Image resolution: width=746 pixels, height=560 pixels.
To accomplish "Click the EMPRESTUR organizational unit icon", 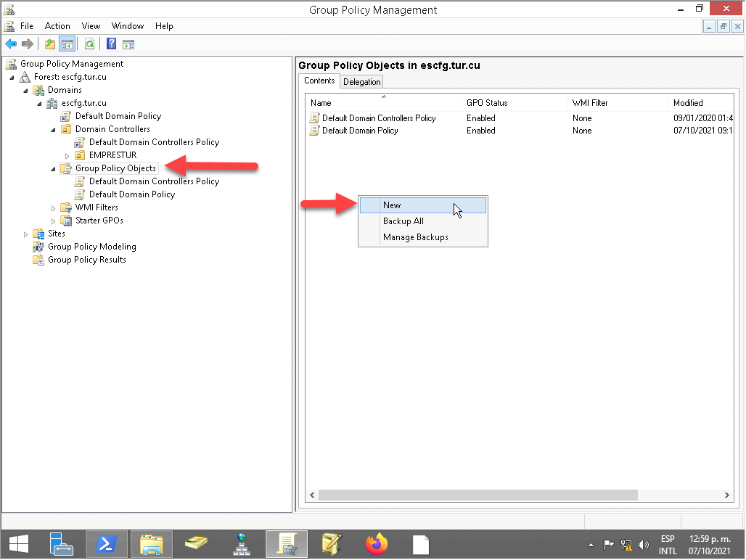I will (x=80, y=155).
